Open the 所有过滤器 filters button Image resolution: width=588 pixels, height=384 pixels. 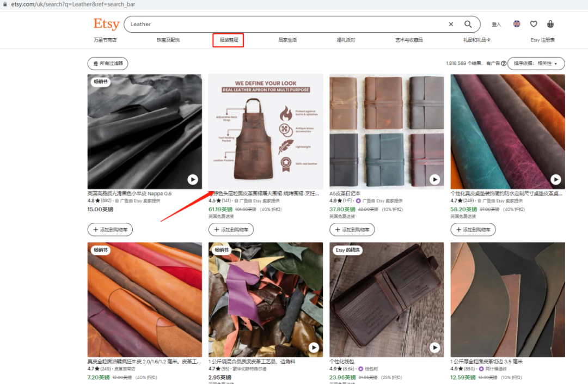(x=108, y=63)
